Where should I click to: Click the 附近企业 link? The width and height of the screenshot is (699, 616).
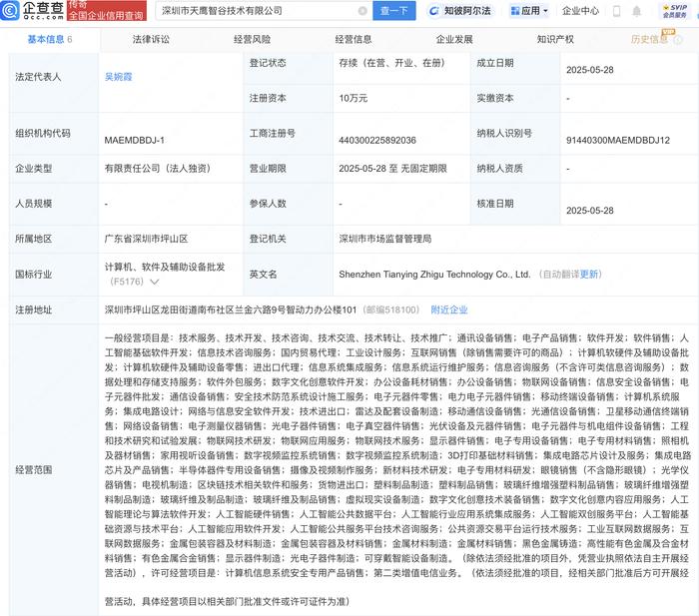pyautogui.click(x=449, y=309)
